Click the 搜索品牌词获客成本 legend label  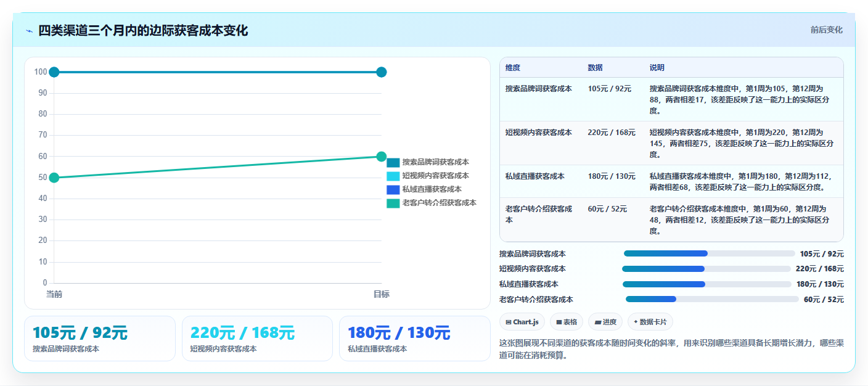[x=435, y=162]
